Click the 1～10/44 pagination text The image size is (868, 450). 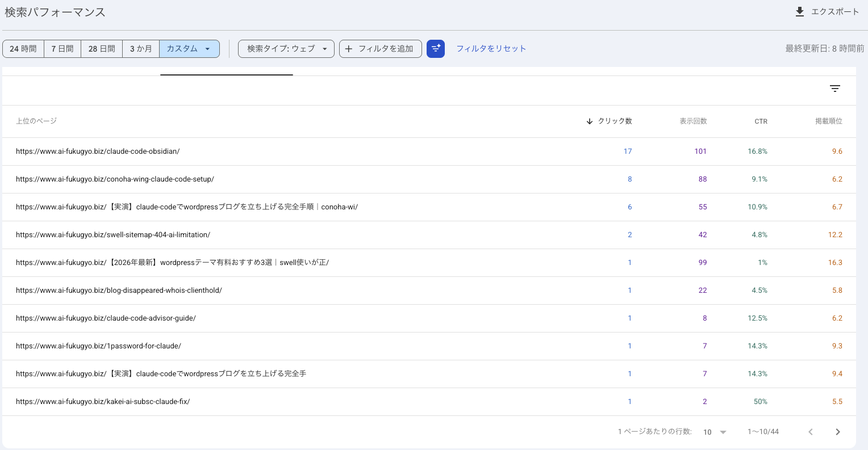[763, 432]
